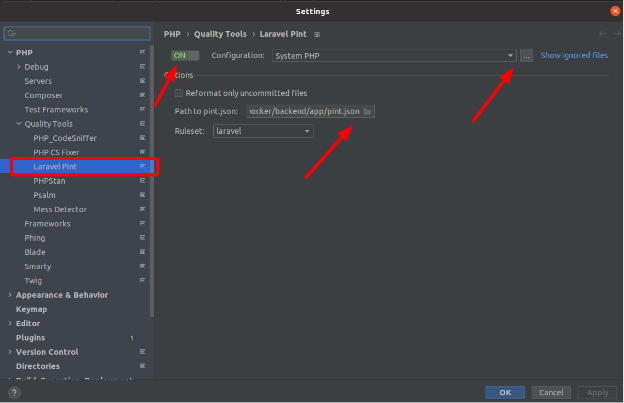624x403 pixels.
Task: Select Blade under PHP
Action: pyautogui.click(x=35, y=252)
